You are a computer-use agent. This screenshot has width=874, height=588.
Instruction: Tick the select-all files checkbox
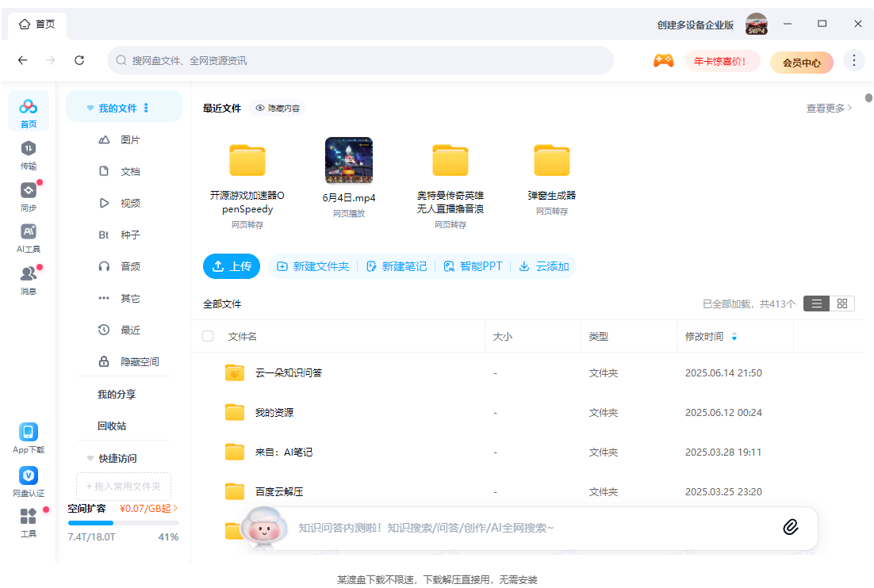[208, 336]
